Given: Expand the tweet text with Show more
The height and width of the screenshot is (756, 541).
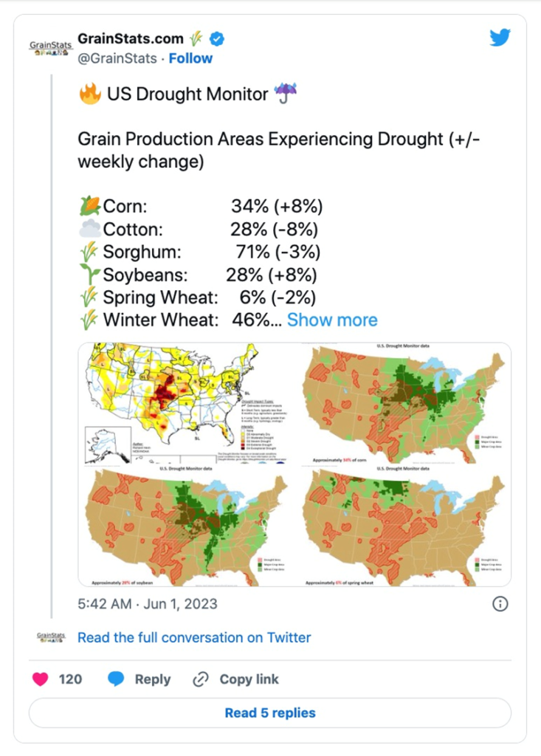Looking at the screenshot, I should [x=332, y=320].
